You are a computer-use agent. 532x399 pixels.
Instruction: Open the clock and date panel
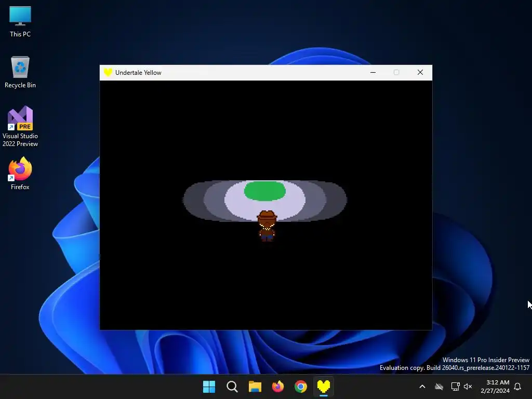[x=495, y=387]
